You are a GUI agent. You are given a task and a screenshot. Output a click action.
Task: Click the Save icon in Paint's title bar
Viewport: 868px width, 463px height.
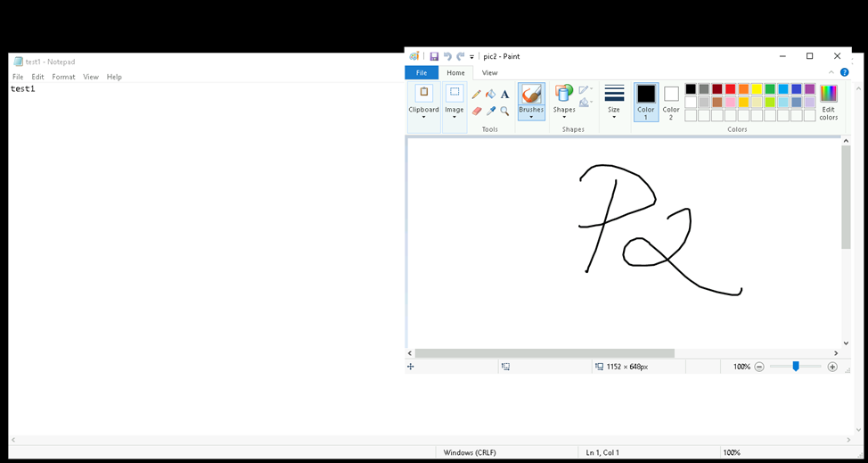point(434,56)
